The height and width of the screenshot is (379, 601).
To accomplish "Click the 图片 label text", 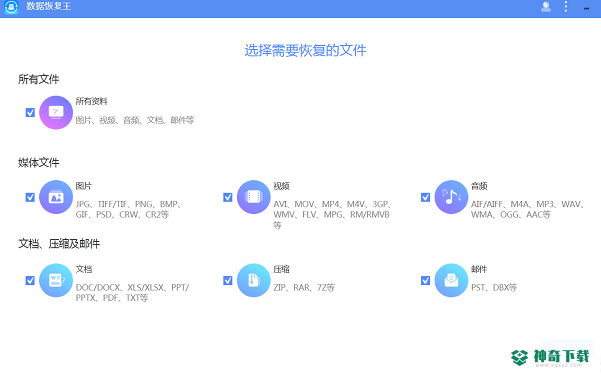I will 84,186.
